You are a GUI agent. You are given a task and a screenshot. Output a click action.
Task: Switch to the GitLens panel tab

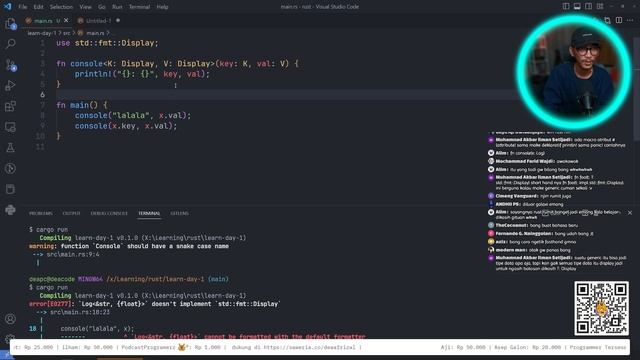click(179, 213)
